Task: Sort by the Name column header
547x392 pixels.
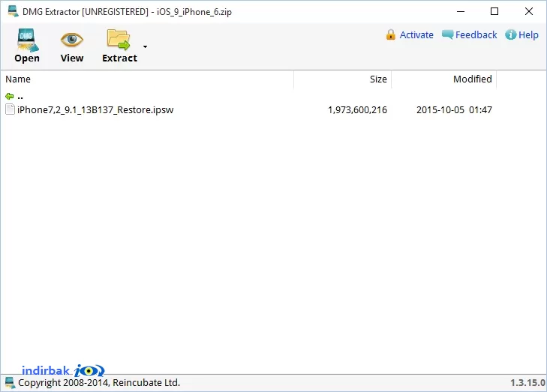Action: pos(147,79)
